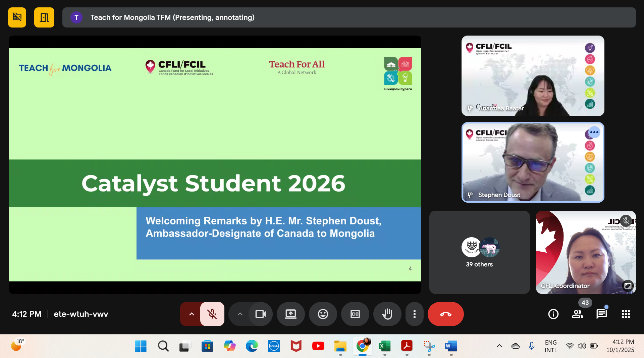Raise your hand in the meeting
This screenshot has width=644, height=358.
click(x=387, y=314)
